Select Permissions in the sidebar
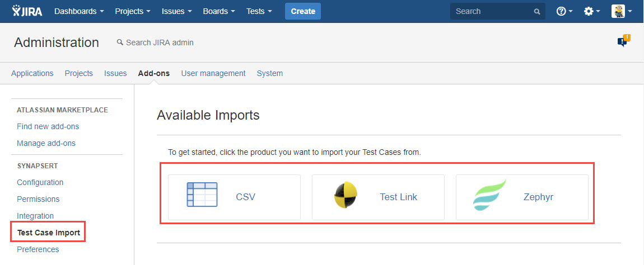 38,199
